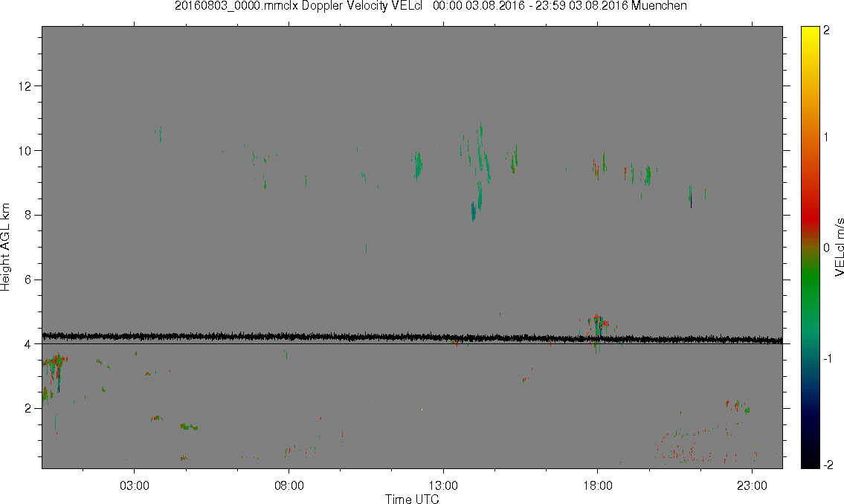Click the colorbar label '-1'
844x504 pixels.
pos(828,359)
